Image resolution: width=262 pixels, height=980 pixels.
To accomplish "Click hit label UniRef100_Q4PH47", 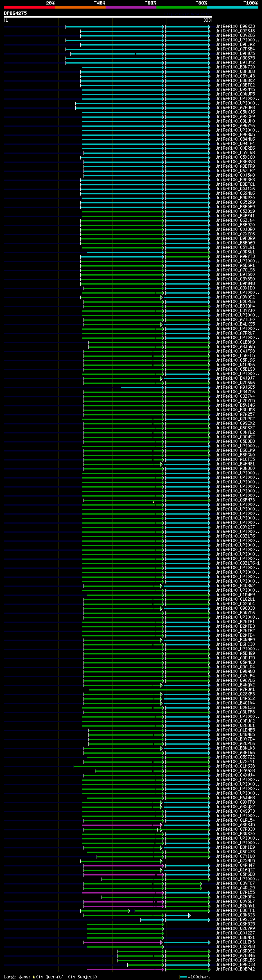I will click(x=235, y=866).
